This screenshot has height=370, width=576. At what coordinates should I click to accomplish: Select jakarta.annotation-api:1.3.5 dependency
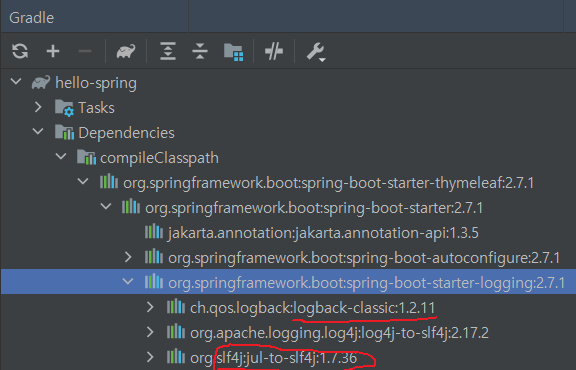(x=288, y=233)
